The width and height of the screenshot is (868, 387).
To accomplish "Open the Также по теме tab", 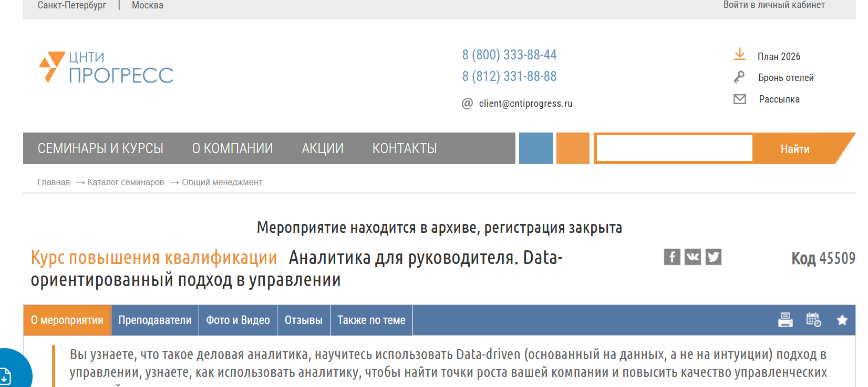I will point(371,320).
